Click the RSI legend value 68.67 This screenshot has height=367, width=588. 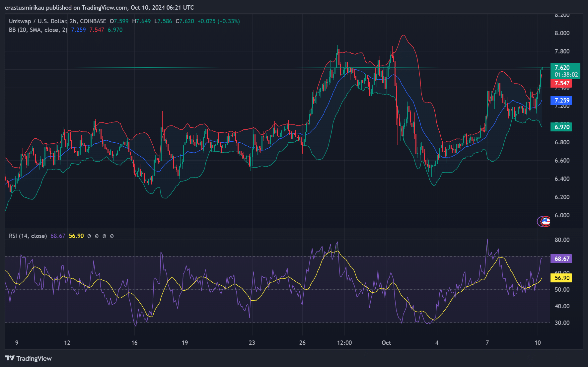click(x=58, y=236)
